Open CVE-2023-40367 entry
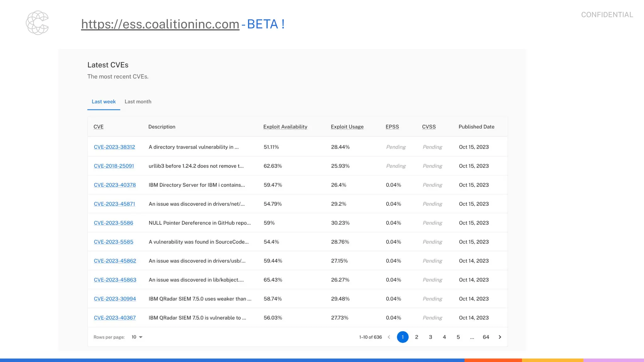The image size is (644, 362). (x=115, y=318)
